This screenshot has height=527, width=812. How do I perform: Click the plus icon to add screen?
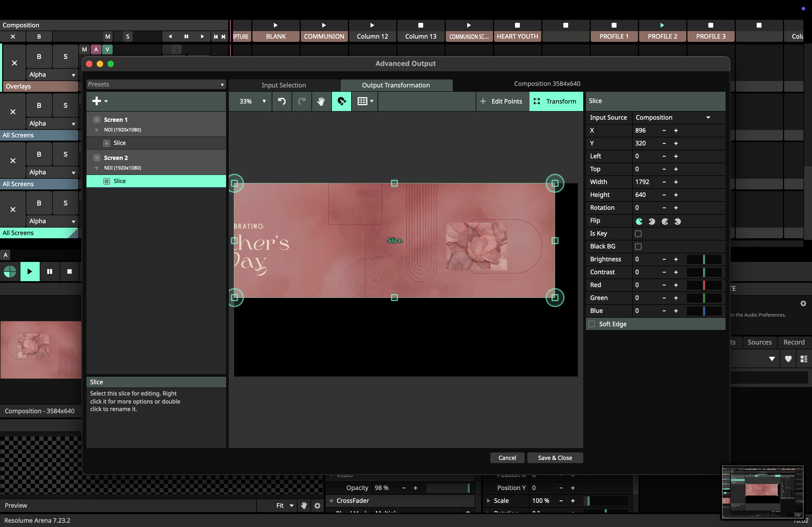pos(97,101)
